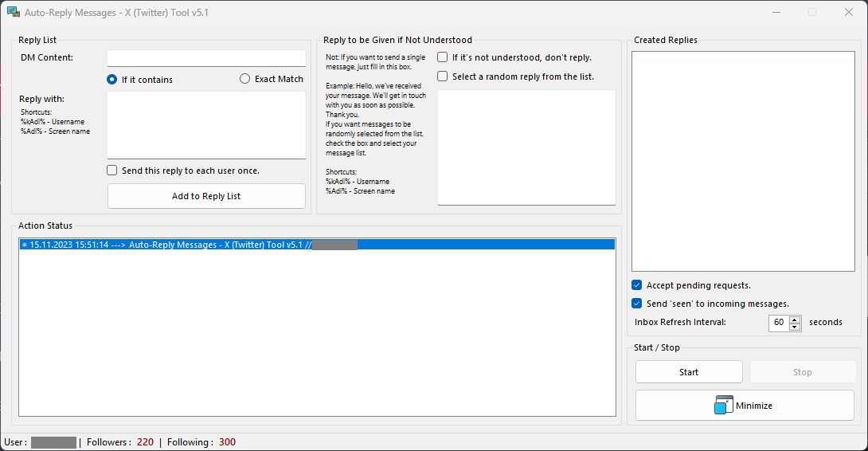Image resolution: width=868 pixels, height=451 pixels.
Task: Minimize the window from the title bar
Action: (776, 12)
